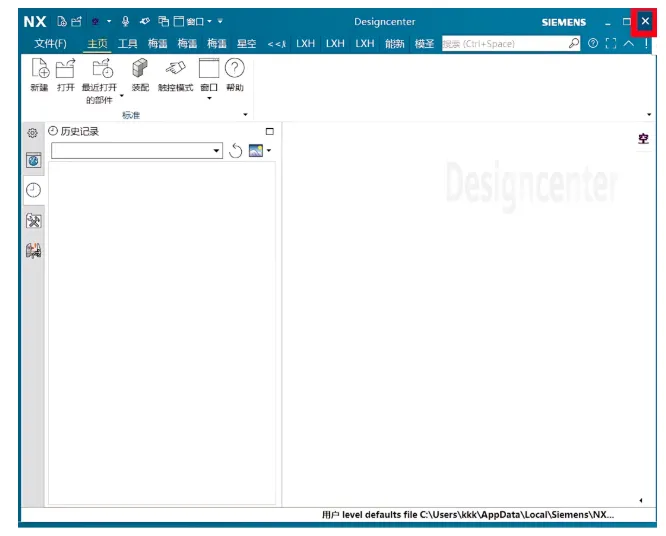Click the Assembly (装配) cube icon
The image size is (666, 536).
[140, 68]
